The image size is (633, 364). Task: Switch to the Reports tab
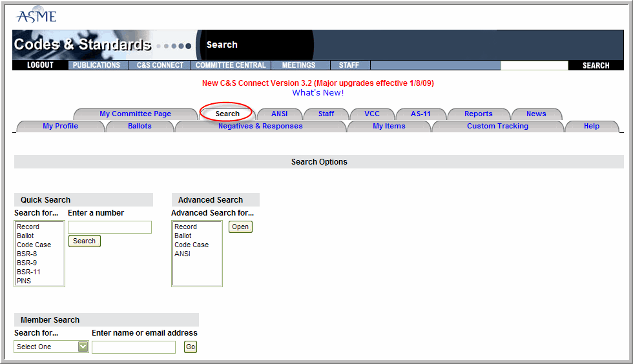[x=479, y=114]
